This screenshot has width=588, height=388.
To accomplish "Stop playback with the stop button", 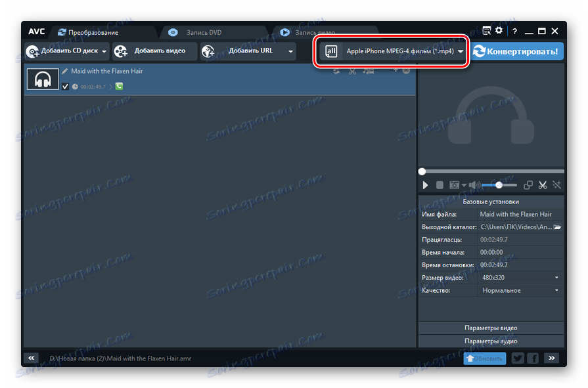I will [x=440, y=185].
